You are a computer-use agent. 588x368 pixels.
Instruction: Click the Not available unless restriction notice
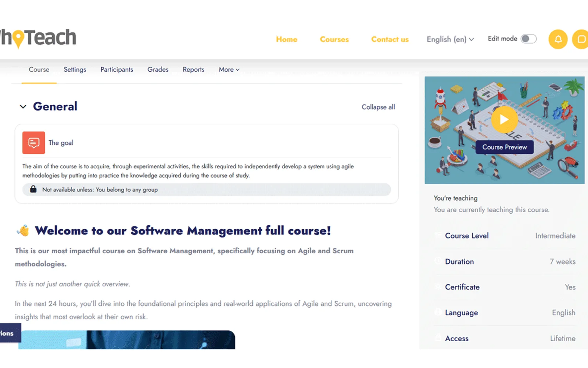pos(207,190)
